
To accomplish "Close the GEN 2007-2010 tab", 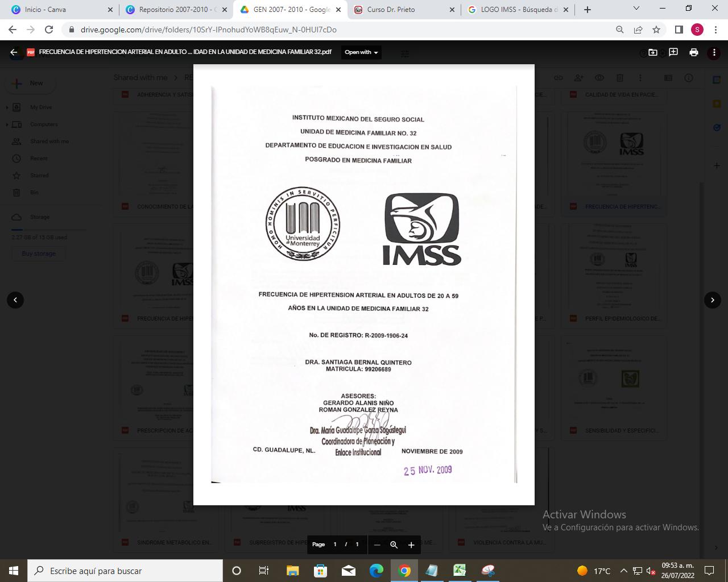I will (x=338, y=10).
